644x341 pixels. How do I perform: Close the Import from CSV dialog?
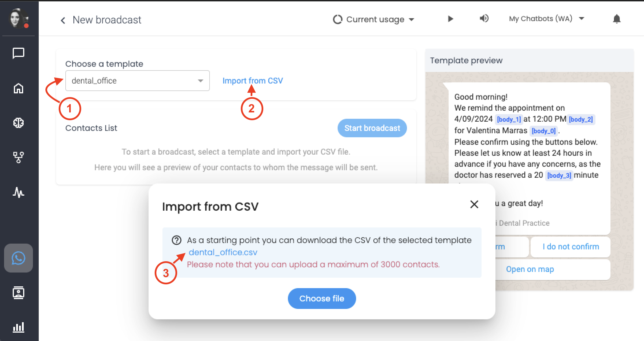(474, 204)
